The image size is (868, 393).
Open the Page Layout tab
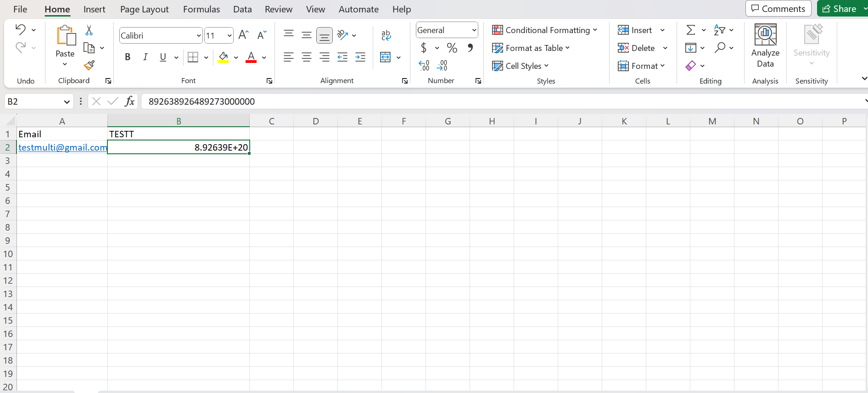click(x=144, y=9)
